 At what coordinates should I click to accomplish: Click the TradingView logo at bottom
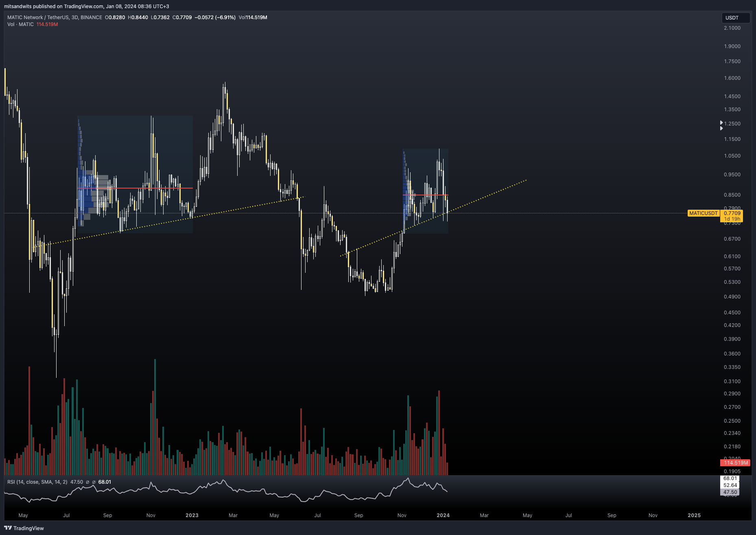24,528
